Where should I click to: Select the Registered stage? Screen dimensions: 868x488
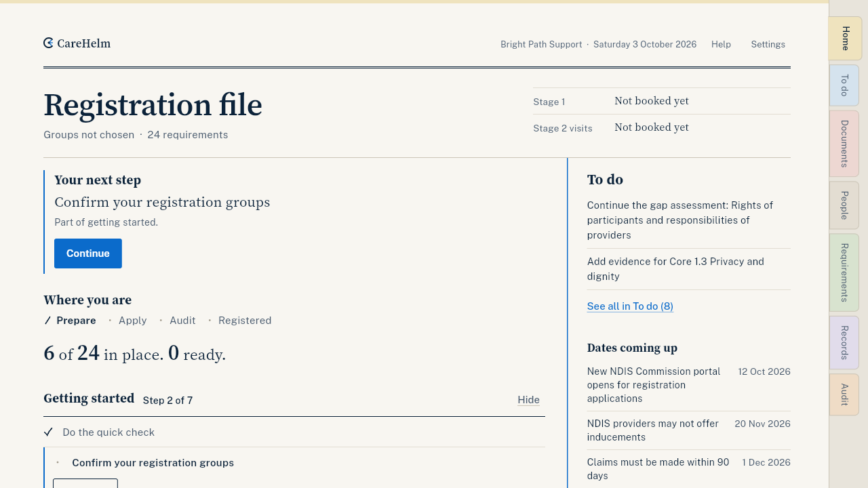[245, 321]
